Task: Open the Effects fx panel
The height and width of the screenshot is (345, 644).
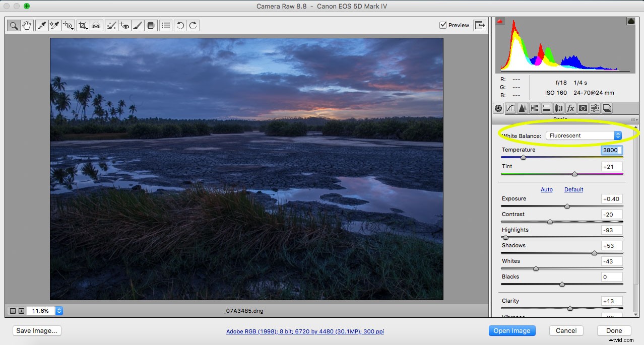Action: tap(571, 108)
